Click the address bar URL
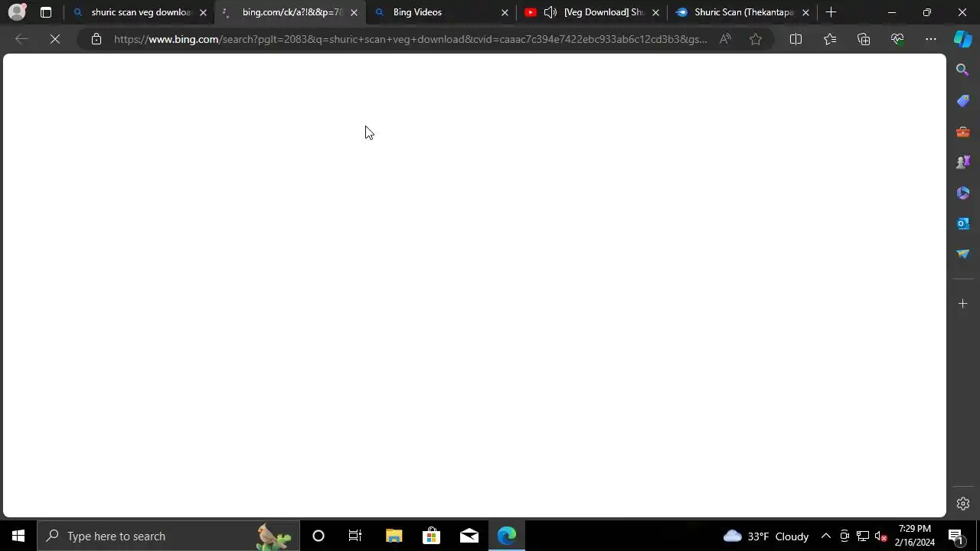Viewport: 980px width, 551px height. point(410,39)
